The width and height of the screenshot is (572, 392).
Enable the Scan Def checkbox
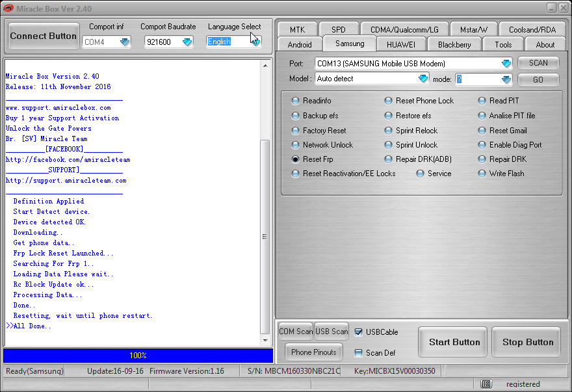[x=359, y=352]
